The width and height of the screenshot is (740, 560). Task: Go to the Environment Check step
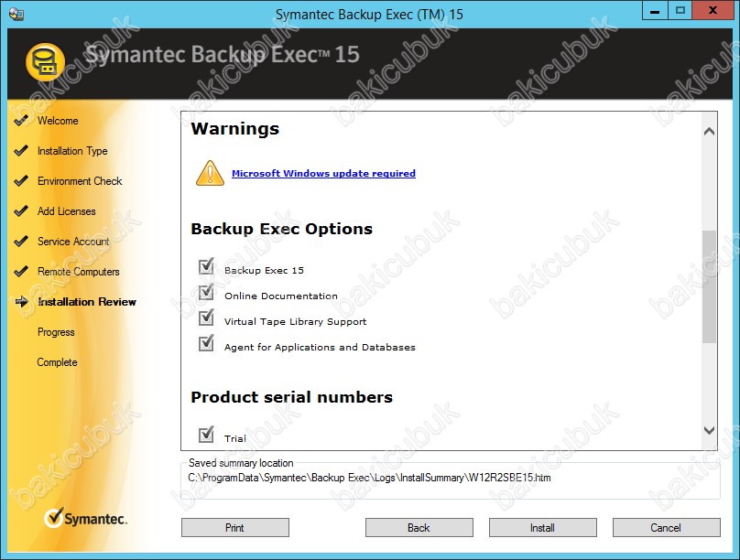point(80,181)
